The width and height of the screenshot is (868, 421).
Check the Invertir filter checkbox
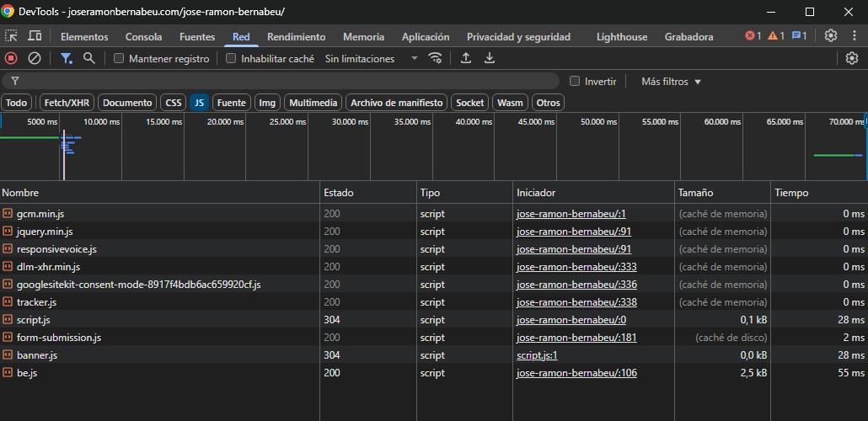click(x=575, y=82)
